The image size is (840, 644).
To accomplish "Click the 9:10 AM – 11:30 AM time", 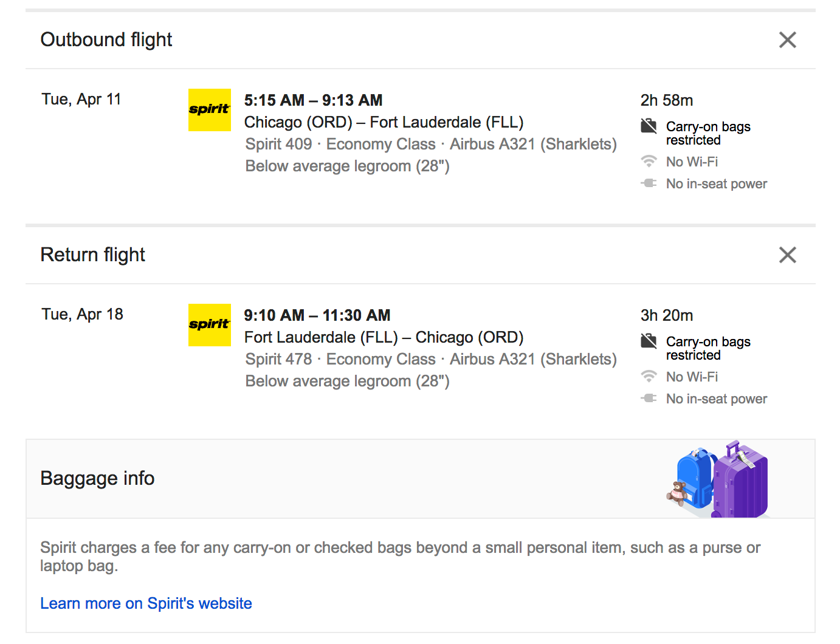I will click(317, 315).
